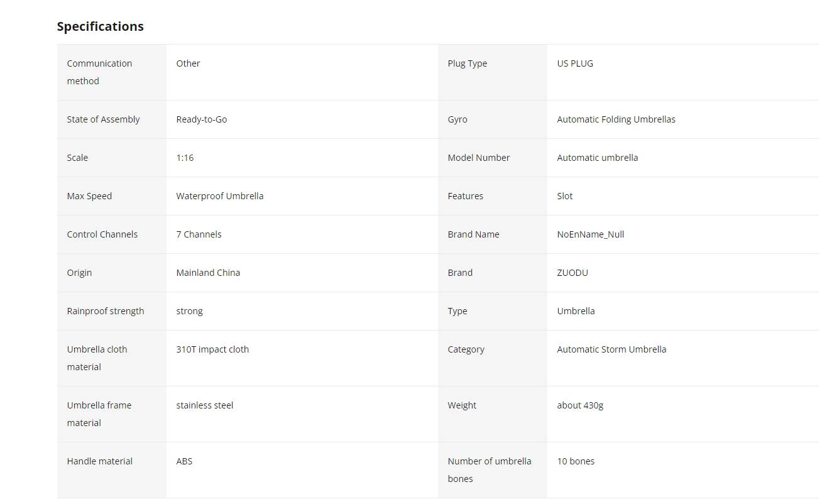Select the 1:16 scale value
Image resolution: width=827 pixels, height=504 pixels.
coord(185,158)
